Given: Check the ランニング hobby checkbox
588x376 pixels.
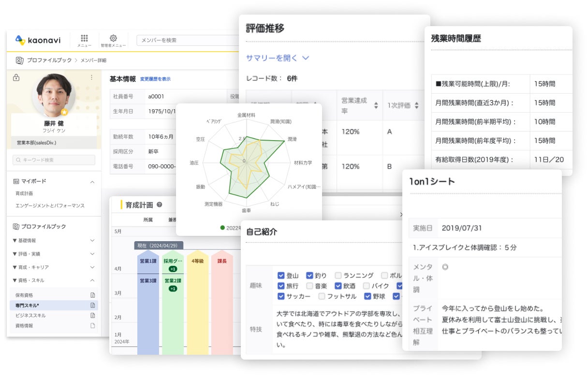Looking at the screenshot, I should [x=338, y=275].
